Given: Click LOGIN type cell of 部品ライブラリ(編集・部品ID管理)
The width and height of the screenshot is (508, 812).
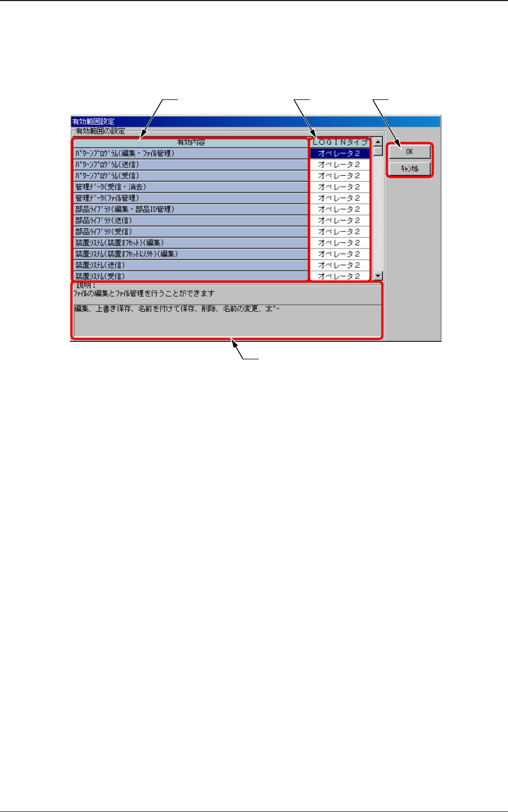Looking at the screenshot, I should 340,209.
